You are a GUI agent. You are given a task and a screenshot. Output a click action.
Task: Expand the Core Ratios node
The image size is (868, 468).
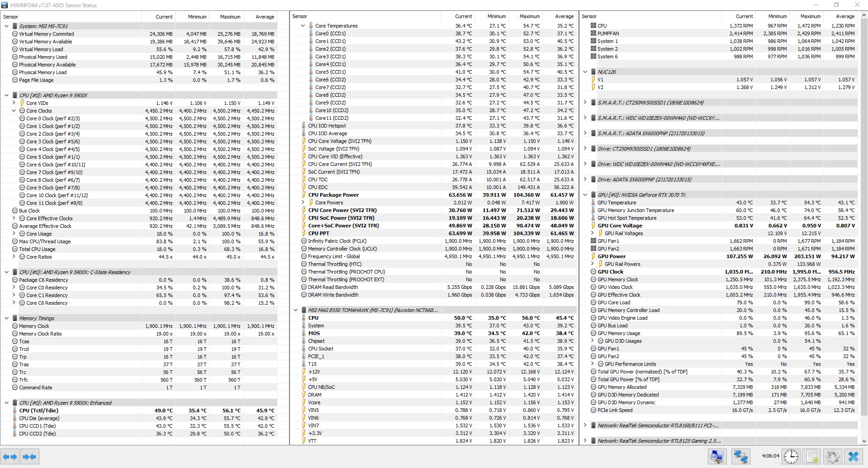pyautogui.click(x=14, y=257)
